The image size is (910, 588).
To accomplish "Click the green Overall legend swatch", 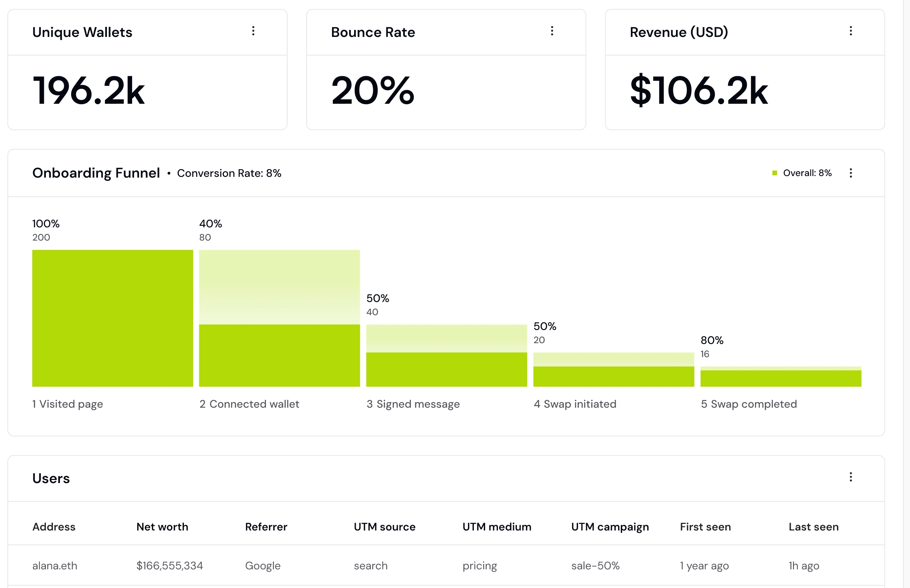I will point(774,173).
